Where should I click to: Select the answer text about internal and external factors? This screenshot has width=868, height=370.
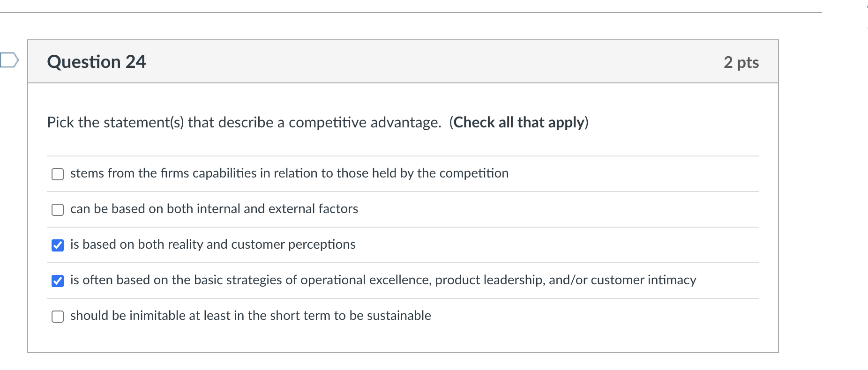[x=214, y=209]
